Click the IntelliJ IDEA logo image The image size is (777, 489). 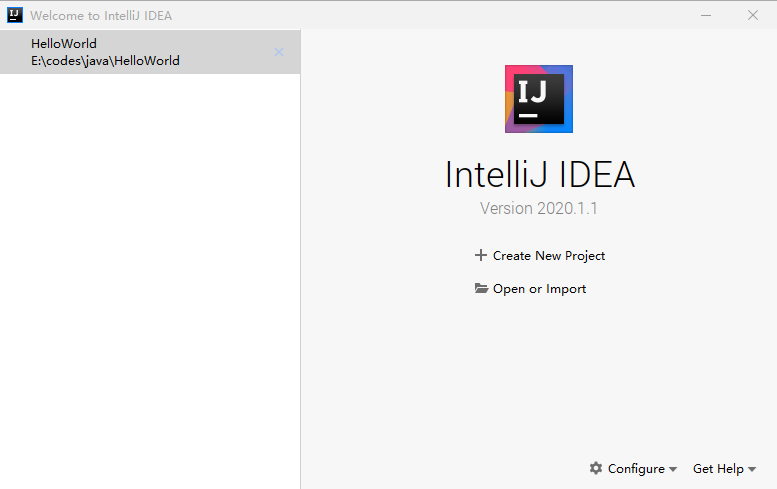click(539, 99)
